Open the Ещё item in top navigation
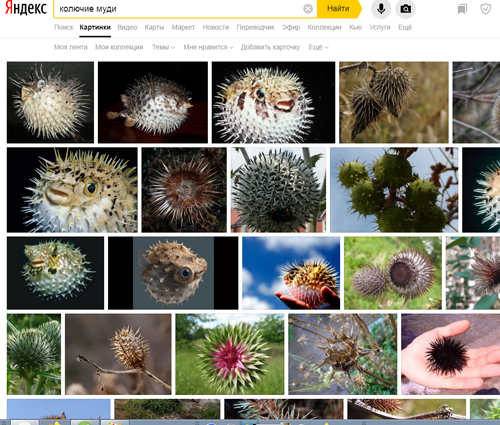This screenshot has width=500, height=425. 405,27
